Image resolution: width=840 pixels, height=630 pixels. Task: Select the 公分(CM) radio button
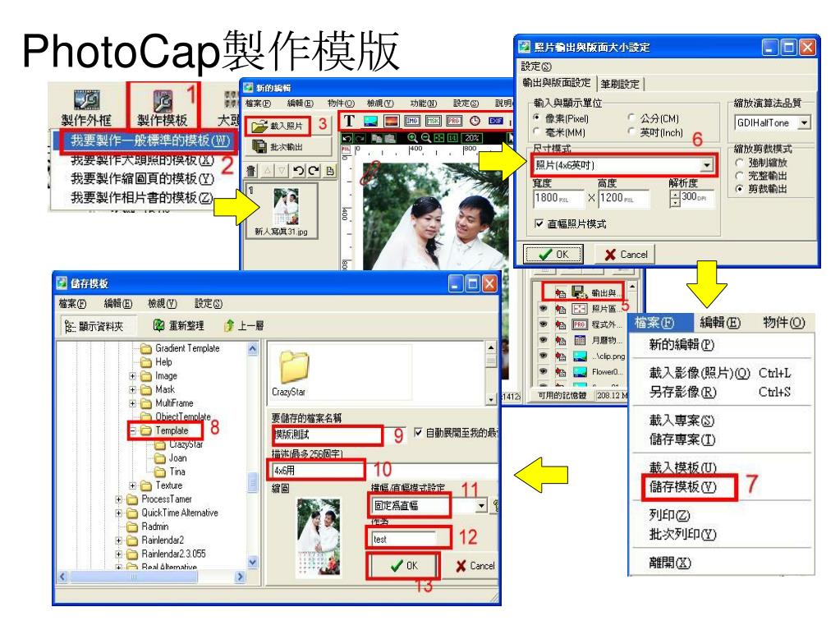(x=631, y=117)
